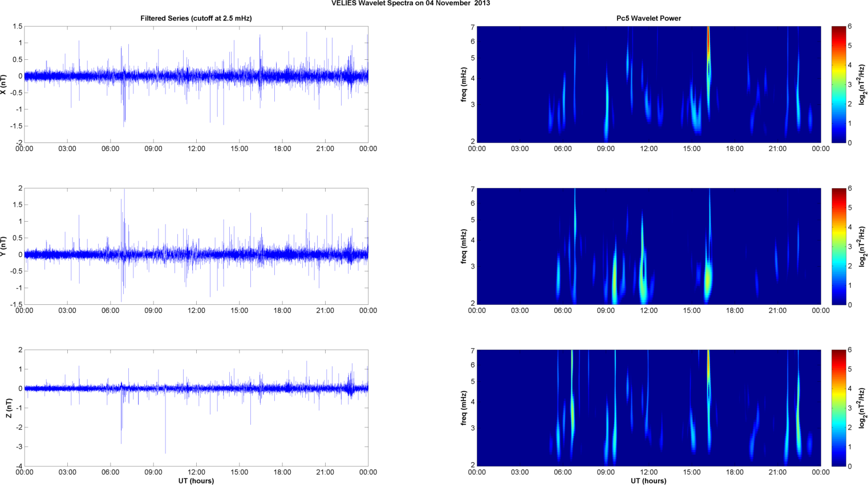This screenshot has width=868, height=485.
Task: Click the -4 tick on the Z (nT) axis
Action: pos(19,466)
